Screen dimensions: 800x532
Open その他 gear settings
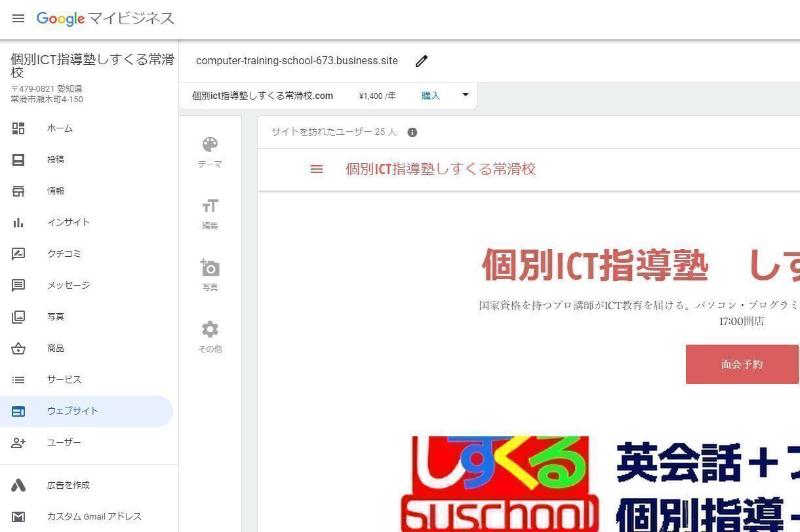coord(210,337)
